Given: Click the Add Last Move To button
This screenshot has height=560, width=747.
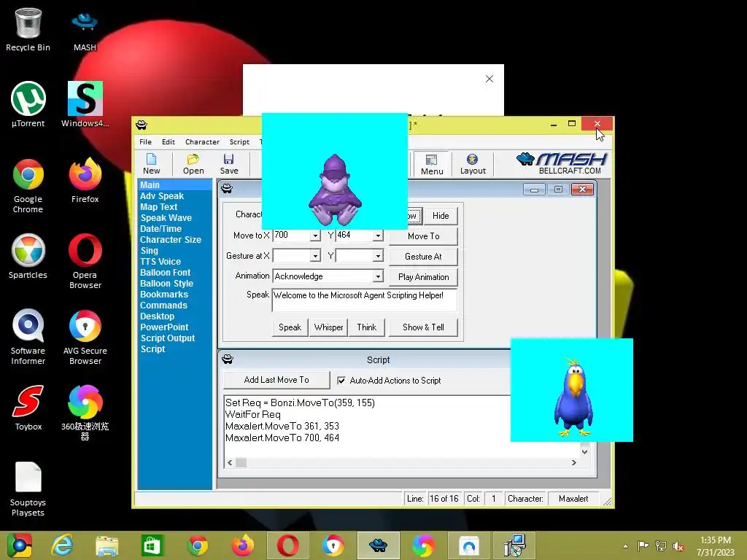Looking at the screenshot, I should pyautogui.click(x=276, y=380).
